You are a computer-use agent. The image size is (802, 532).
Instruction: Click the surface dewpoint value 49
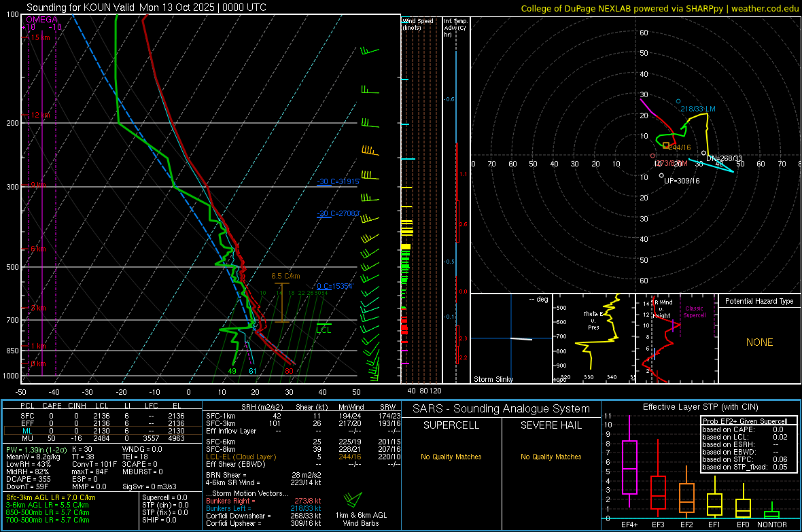(x=232, y=371)
